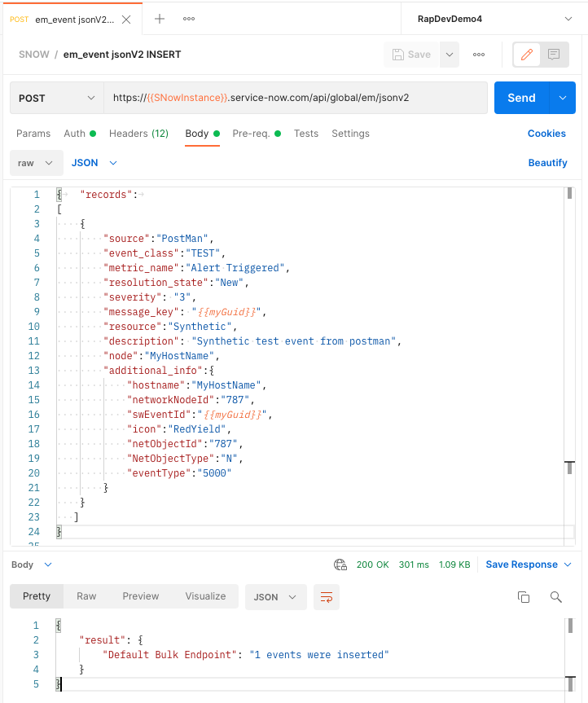The image size is (588, 703).
Task: Open network information globe icon
Action: coord(340,564)
